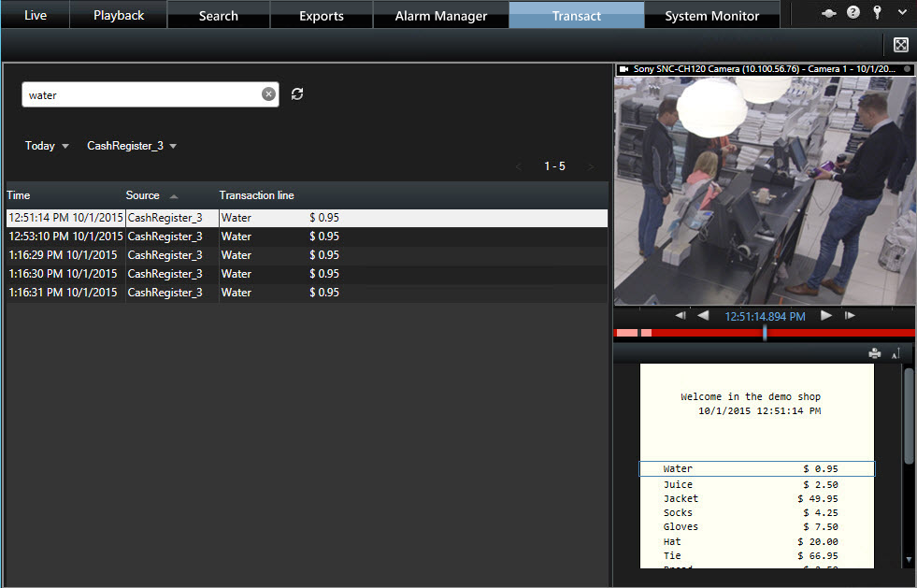The width and height of the screenshot is (917, 588).
Task: Play video forward
Action: tap(826, 316)
